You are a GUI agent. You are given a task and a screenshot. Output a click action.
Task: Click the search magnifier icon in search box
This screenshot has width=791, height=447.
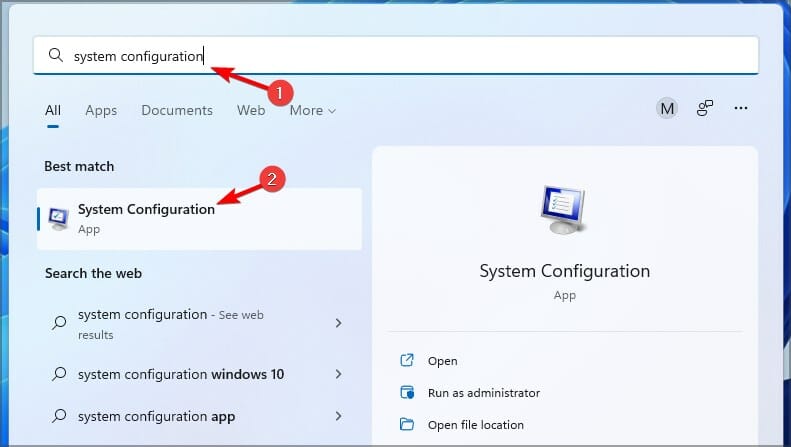click(56, 55)
